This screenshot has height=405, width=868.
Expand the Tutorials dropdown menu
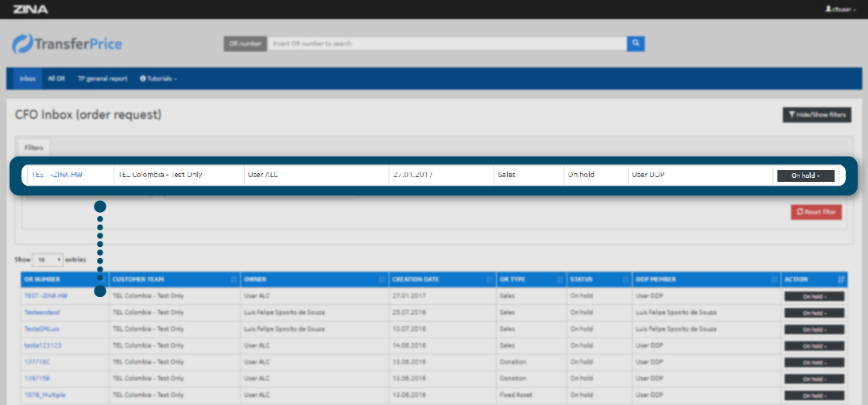(158, 79)
